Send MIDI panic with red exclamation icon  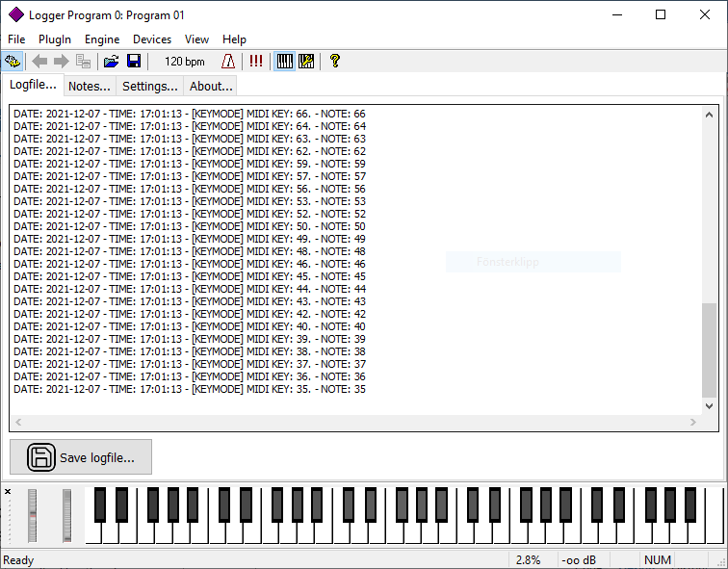coord(256,62)
